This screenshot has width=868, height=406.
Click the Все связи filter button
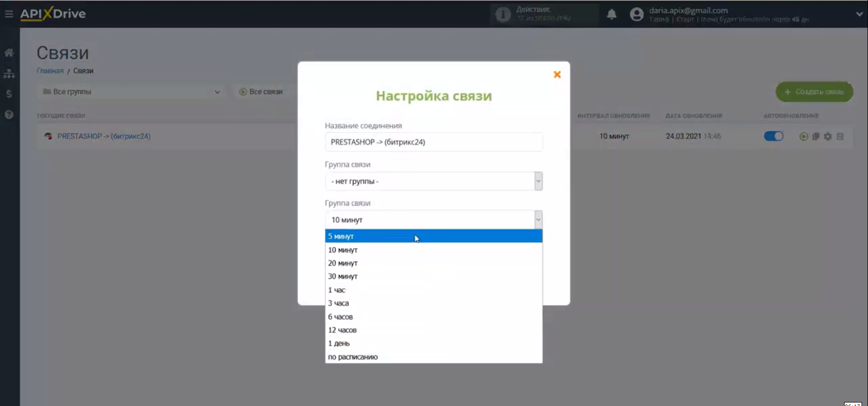click(261, 92)
